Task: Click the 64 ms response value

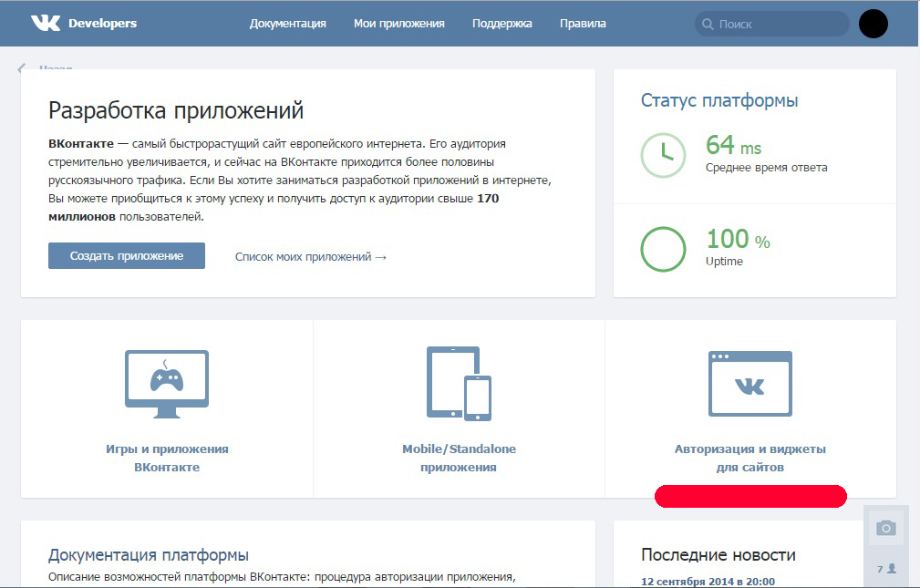Action: coord(733,145)
